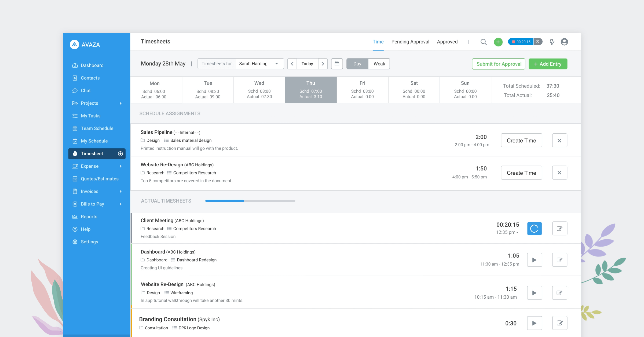This screenshot has height=337, width=644.
Task: Open the Sarah Harding user dropdown
Action: (259, 64)
